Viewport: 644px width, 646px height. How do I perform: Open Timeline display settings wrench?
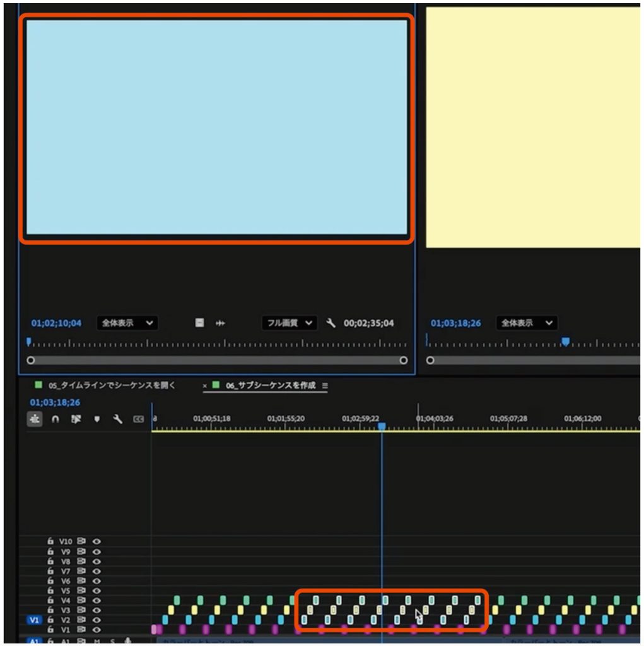pyautogui.click(x=117, y=420)
